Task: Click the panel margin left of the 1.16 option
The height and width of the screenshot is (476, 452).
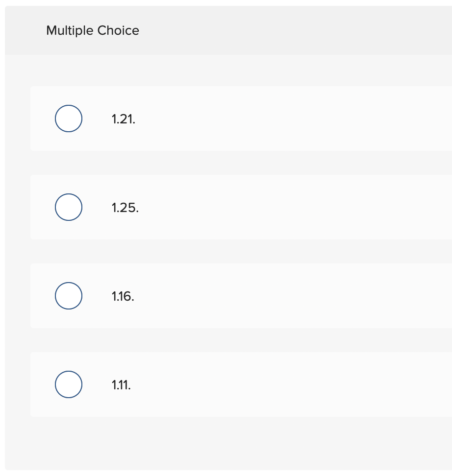Action: [x=18, y=296]
